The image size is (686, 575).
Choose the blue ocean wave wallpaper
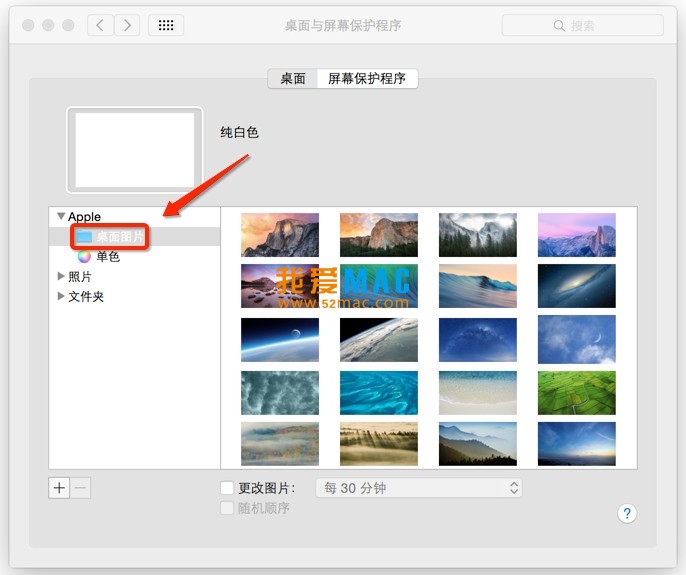point(478,286)
